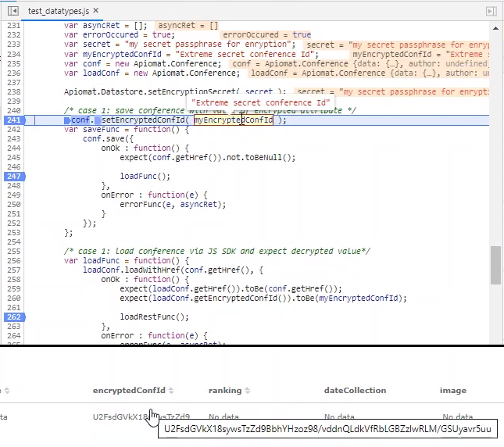Click the U2FsdGVkX18 encrypted value cell
Image resolution: width=504 pixels, height=447 pixels.
[141, 417]
